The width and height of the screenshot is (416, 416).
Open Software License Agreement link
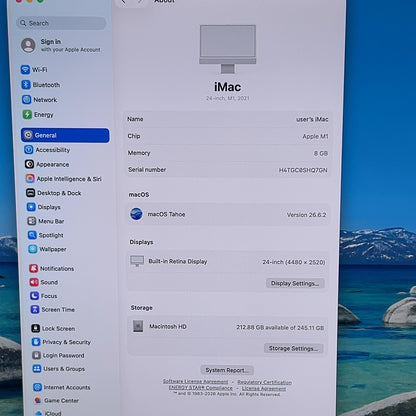pos(196,381)
